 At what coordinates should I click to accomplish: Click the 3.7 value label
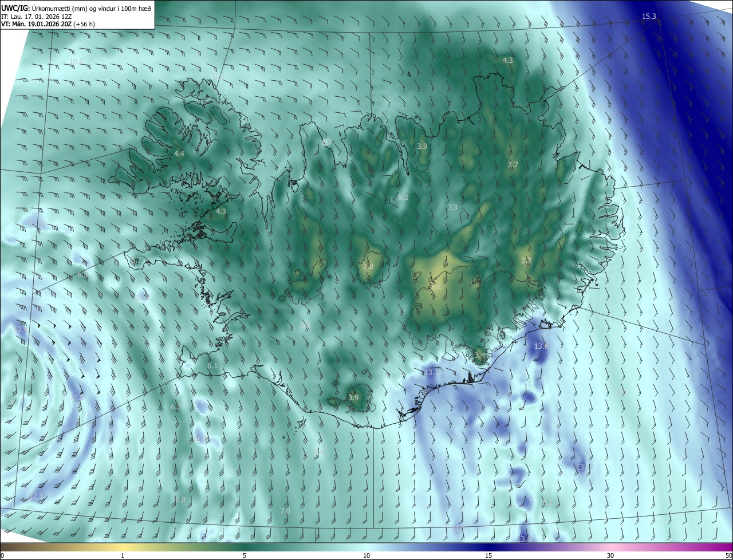coord(513,164)
